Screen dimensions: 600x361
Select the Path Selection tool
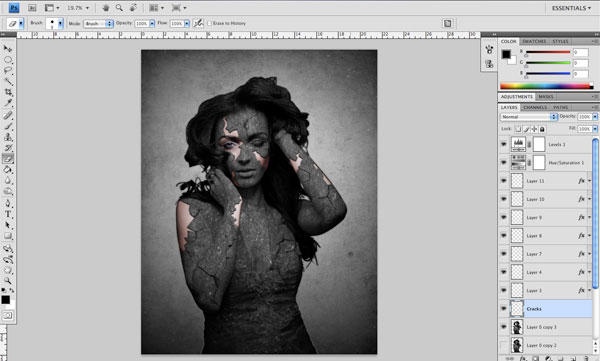click(8, 225)
